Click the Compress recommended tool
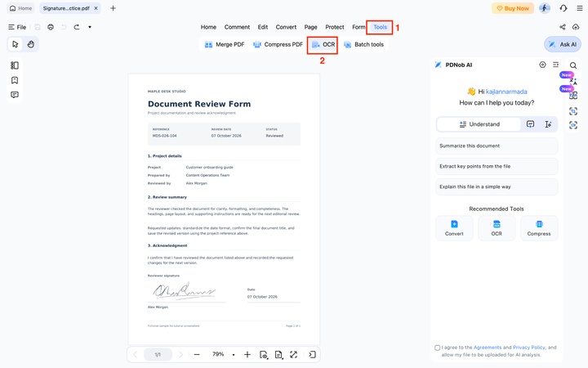Image resolution: width=588 pixels, height=368 pixels. [x=539, y=228]
